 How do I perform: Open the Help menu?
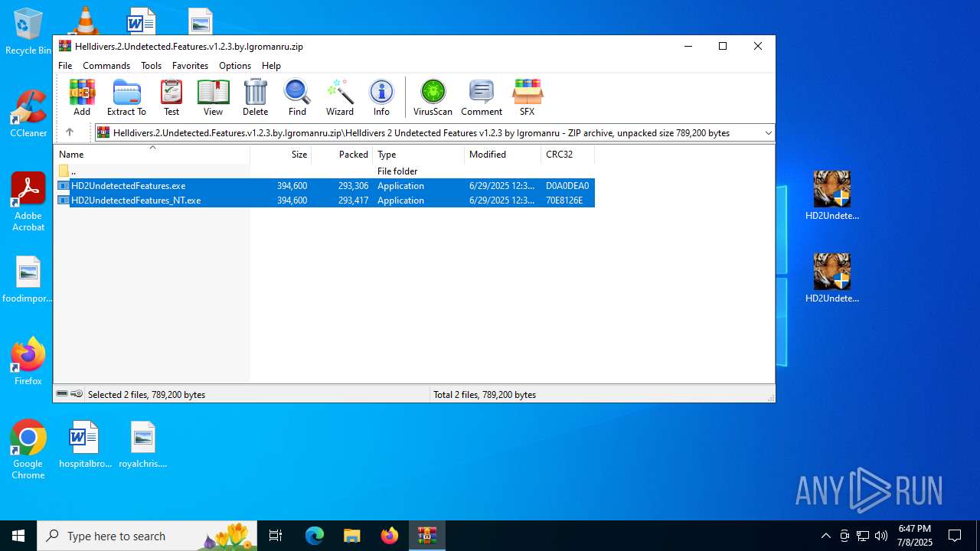tap(271, 66)
